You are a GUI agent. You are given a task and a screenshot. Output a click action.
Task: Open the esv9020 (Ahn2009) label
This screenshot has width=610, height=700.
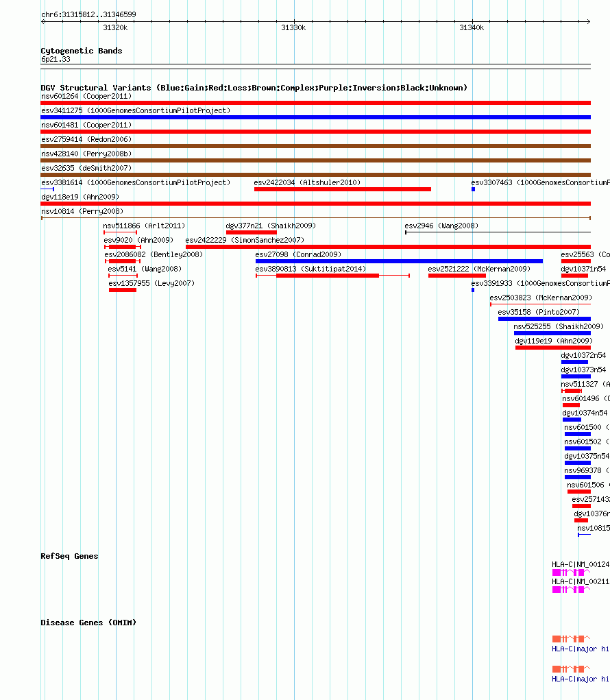tap(138, 240)
